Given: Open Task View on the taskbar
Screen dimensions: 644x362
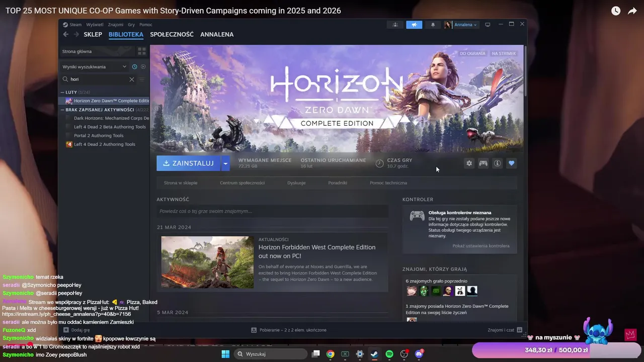Looking at the screenshot, I should [315, 354].
